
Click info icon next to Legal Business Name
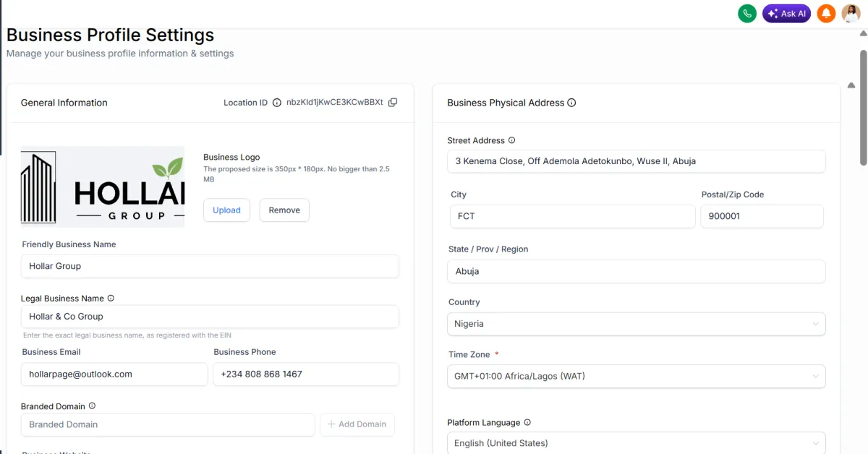111,298
